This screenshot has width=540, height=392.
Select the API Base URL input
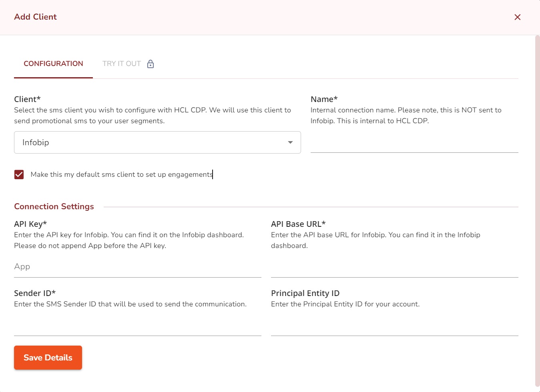(x=394, y=267)
